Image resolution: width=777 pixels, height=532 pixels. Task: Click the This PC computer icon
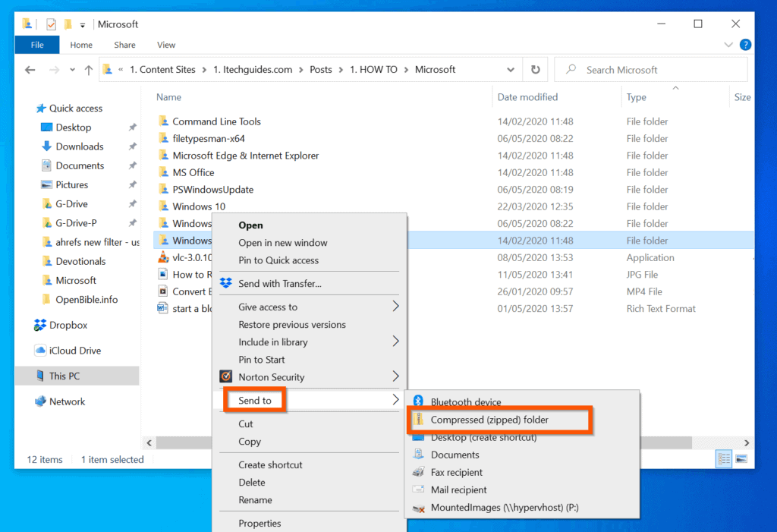pyautogui.click(x=40, y=376)
